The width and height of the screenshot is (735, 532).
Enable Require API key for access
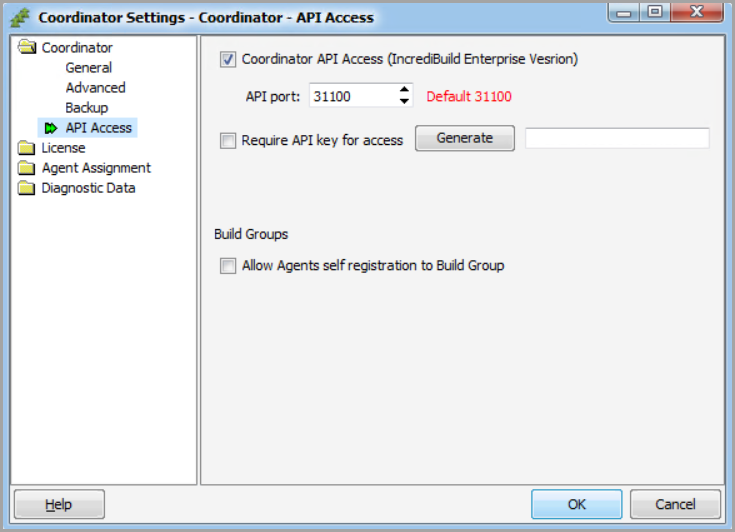point(228,141)
